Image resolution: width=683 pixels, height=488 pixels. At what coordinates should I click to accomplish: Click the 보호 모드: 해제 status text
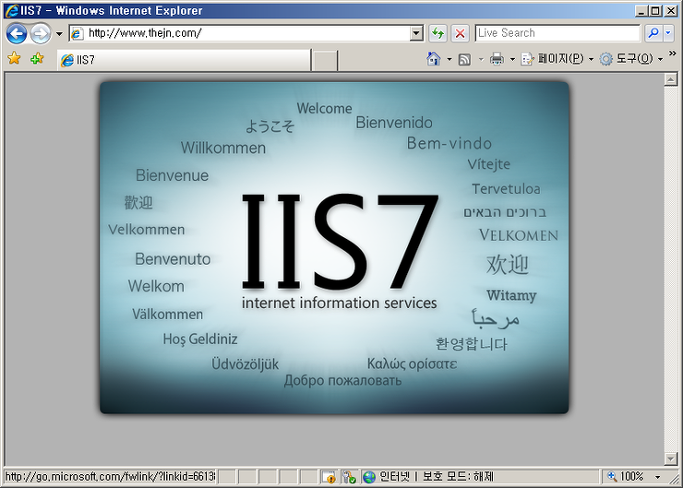click(458, 477)
